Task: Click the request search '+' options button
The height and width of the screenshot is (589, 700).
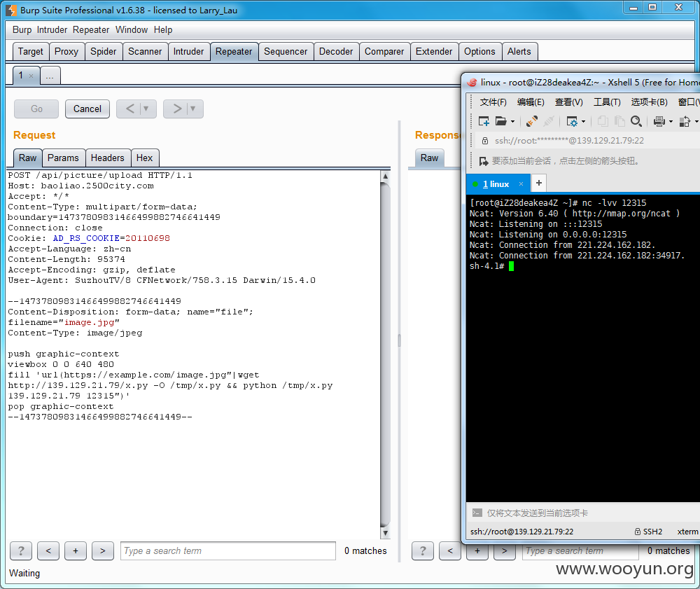Action: coord(76,550)
